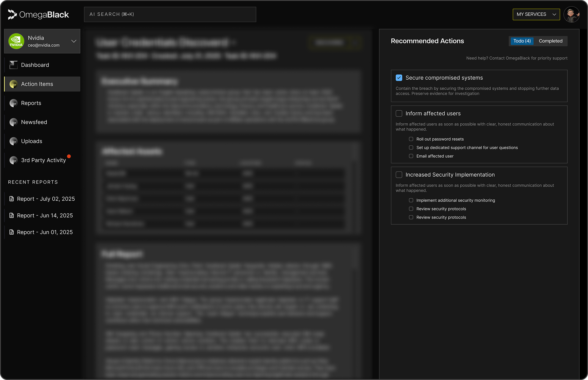Tick Roll out password resets checkbox

tap(411, 139)
